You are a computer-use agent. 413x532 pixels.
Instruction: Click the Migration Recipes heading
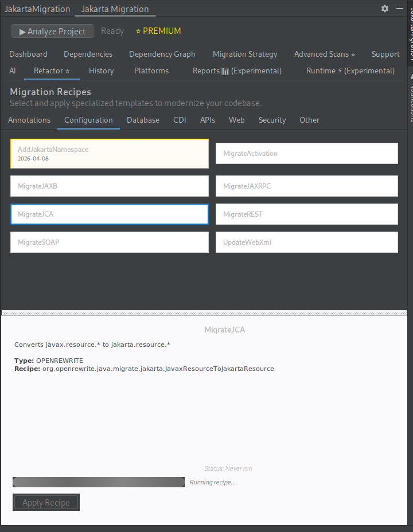coord(50,92)
